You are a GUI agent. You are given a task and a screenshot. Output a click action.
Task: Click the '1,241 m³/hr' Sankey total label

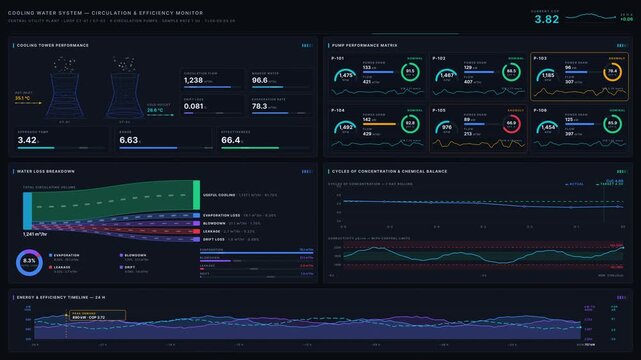click(x=35, y=234)
